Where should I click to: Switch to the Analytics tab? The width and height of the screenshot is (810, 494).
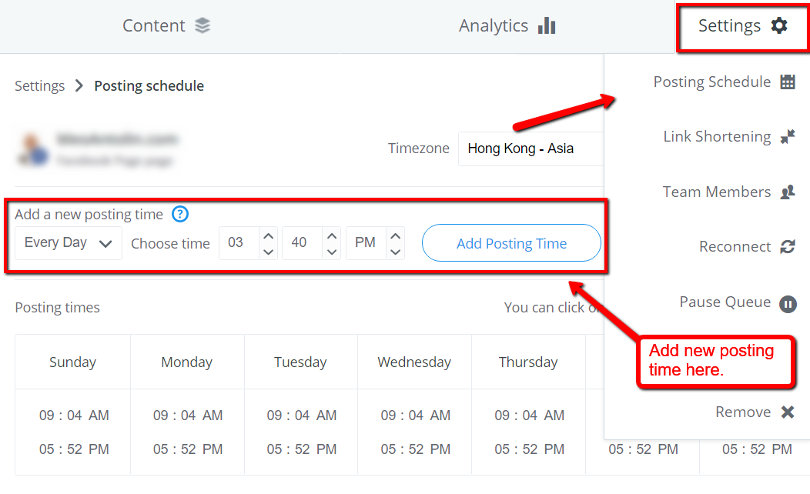pos(507,25)
